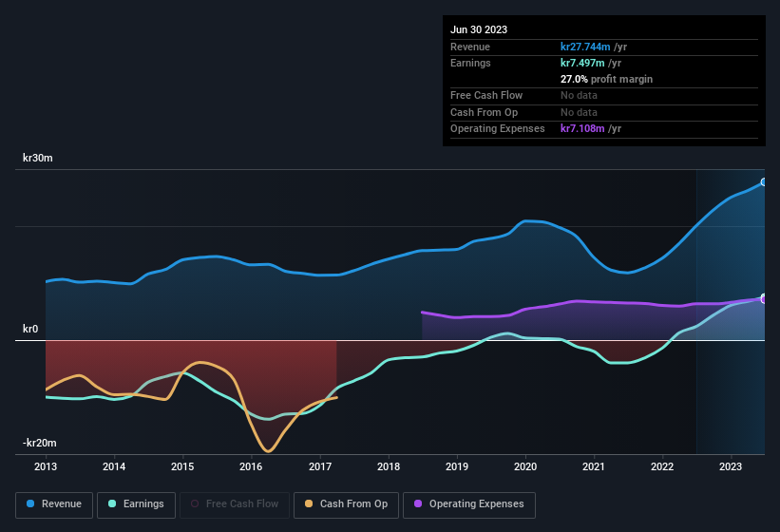Select the 2018 x-axis label
Image resolution: width=780 pixels, height=532 pixels.
click(389, 466)
